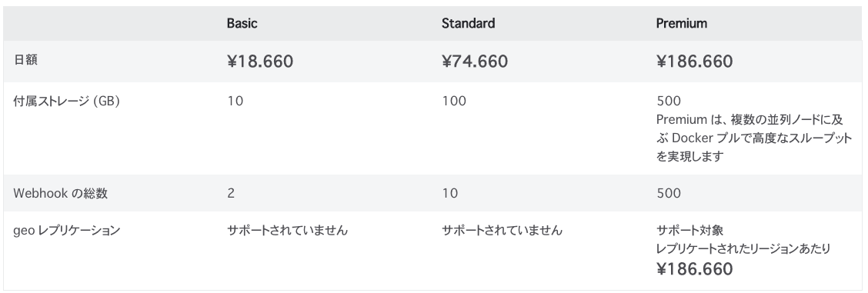Click Basic geo replication サポートされていません text
The width and height of the screenshot is (868, 293).
287,231
